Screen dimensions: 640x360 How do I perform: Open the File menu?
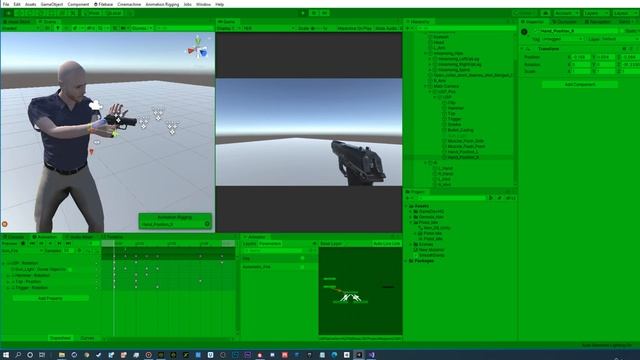click(6, 4)
